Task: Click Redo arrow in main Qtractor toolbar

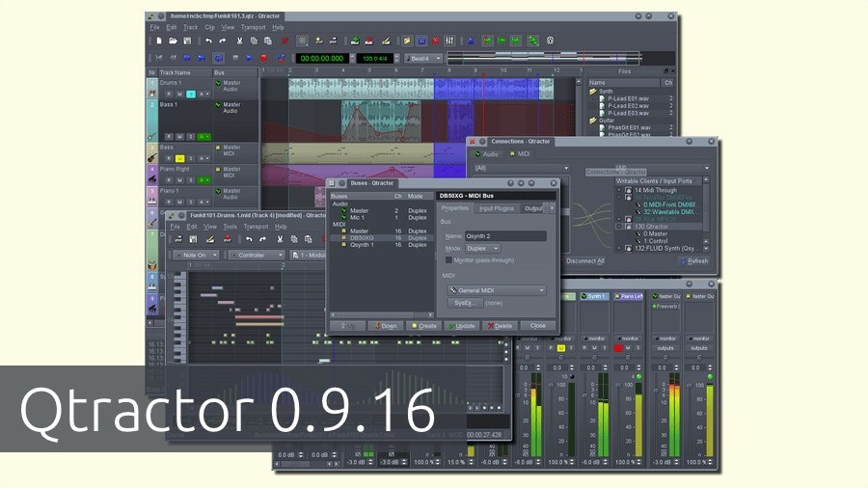Action: coord(222,41)
